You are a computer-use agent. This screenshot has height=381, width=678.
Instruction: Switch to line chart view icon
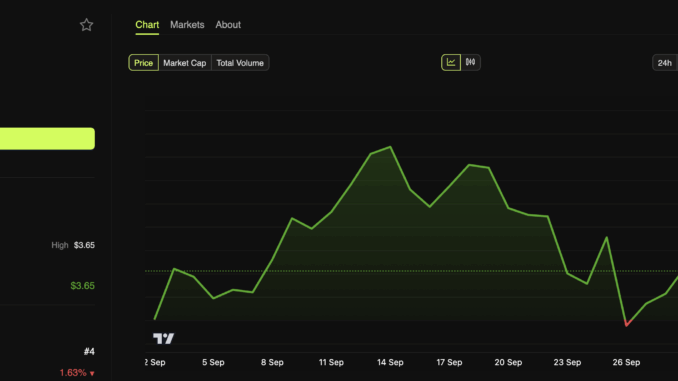tap(451, 63)
